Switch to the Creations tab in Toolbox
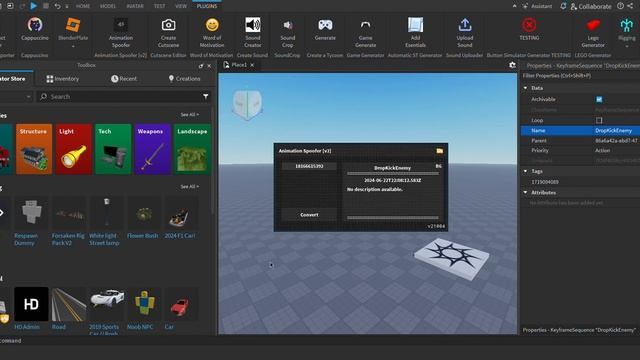This screenshot has width=640, height=360. 184,79
